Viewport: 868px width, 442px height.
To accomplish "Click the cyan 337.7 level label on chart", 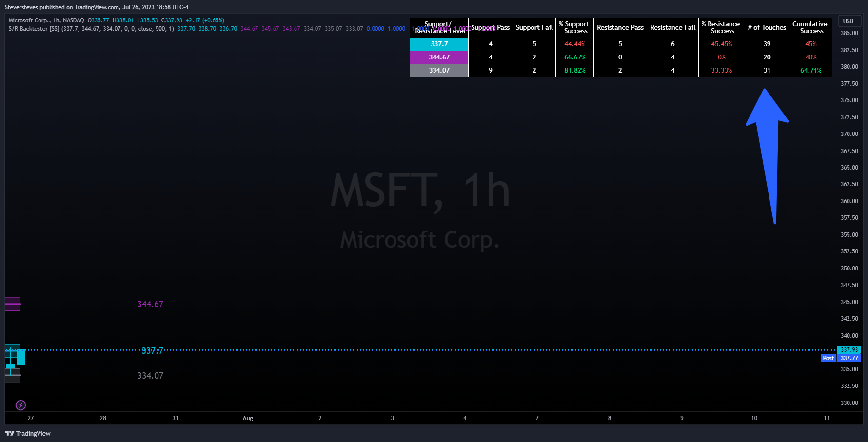I will tap(152, 351).
